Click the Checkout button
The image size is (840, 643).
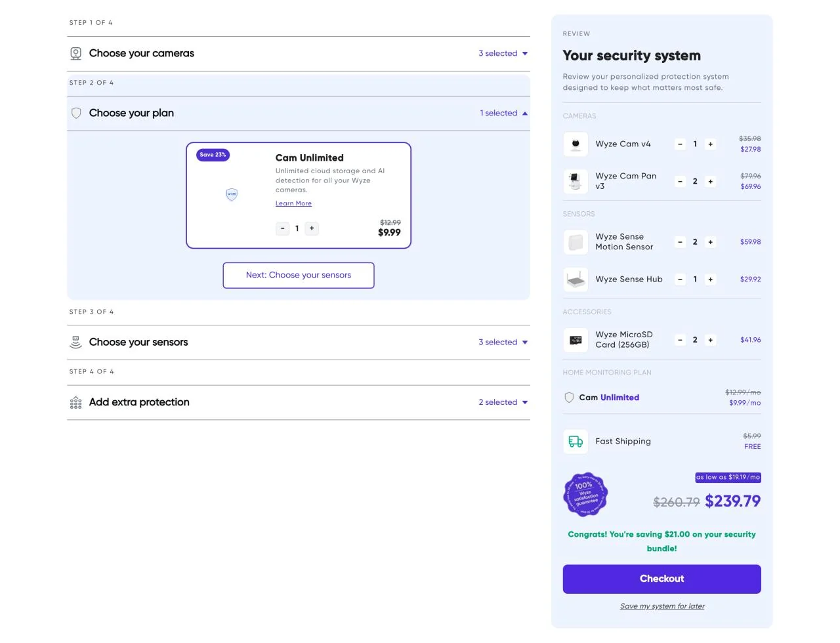(661, 579)
